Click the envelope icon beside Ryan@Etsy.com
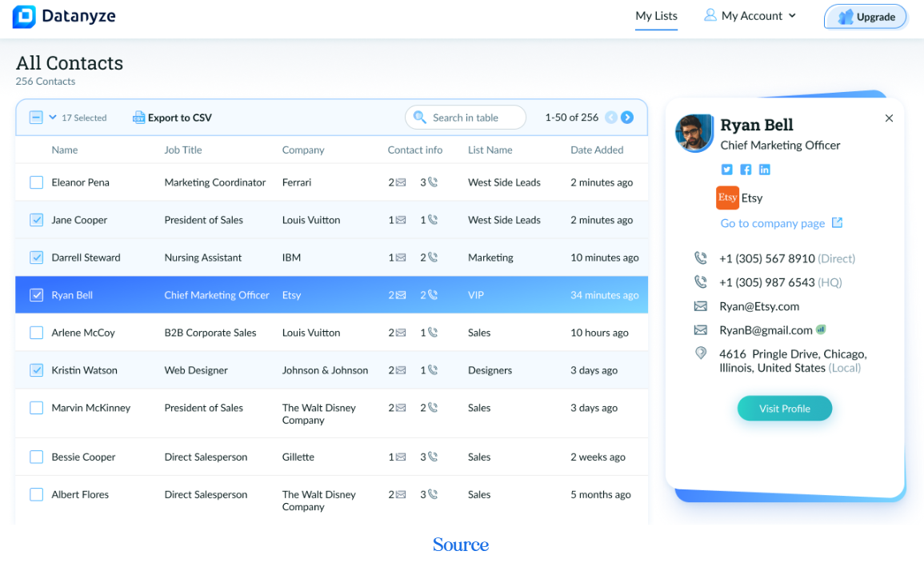This screenshot has height=563, width=924. click(x=701, y=306)
